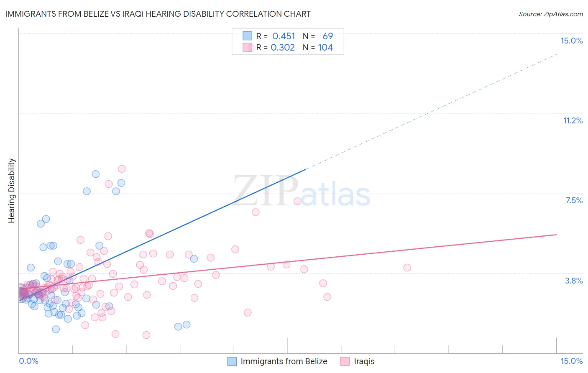Image resolution: width=588 pixels, height=373 pixels.
Task: Click the 11.2% y-axis label
Action: 573,120
